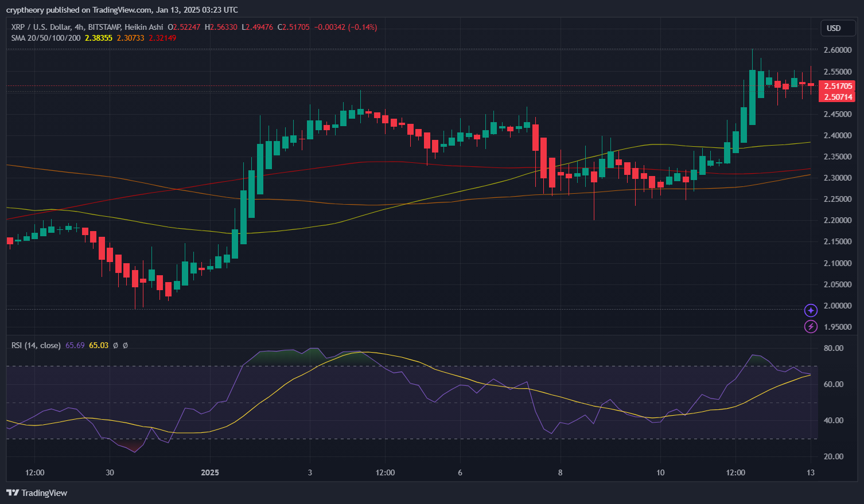864x504 pixels.
Task: Click the 20.00 RSI axis label
Action: pos(834,456)
